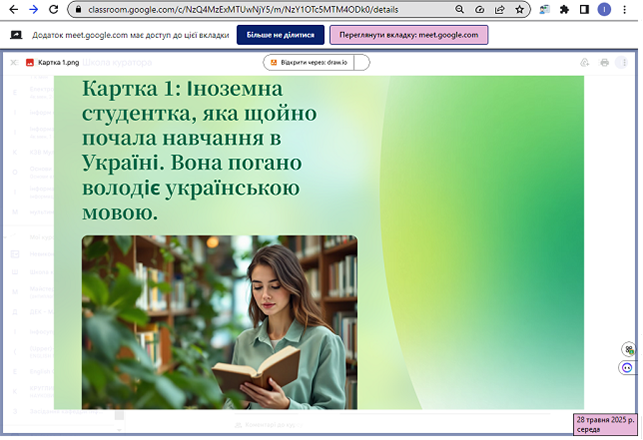Click 'Більше не ділитися' to stop sharing
The width and height of the screenshot is (643, 440).
tap(280, 35)
